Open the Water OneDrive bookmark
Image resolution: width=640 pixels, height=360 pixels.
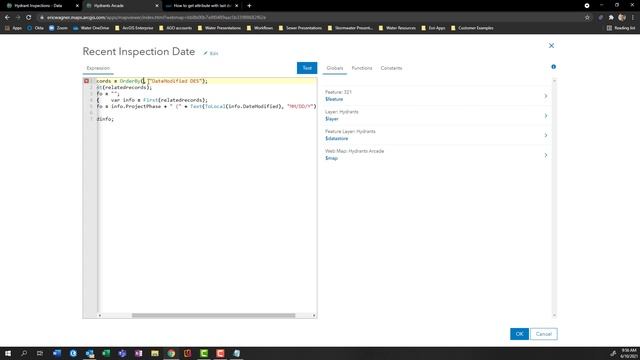coord(91,28)
